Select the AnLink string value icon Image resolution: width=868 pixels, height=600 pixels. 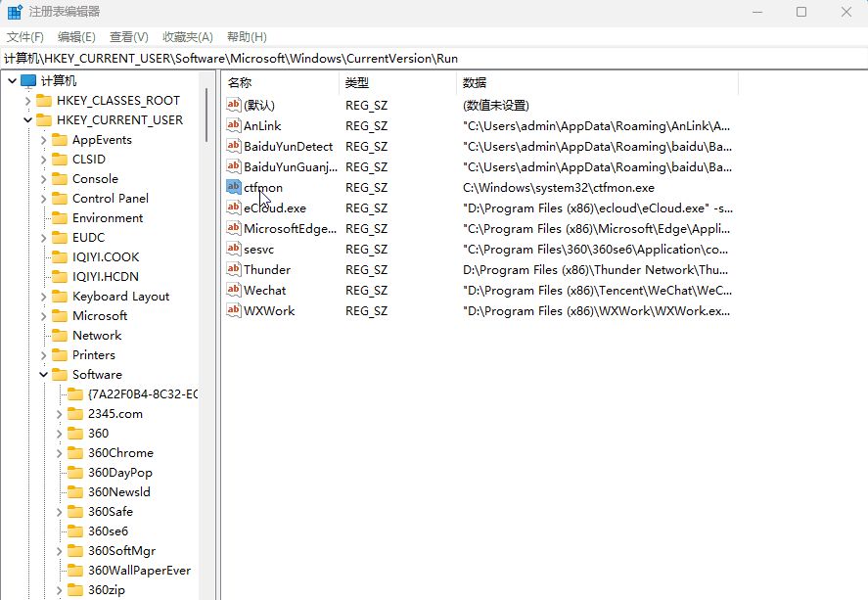pos(234,125)
